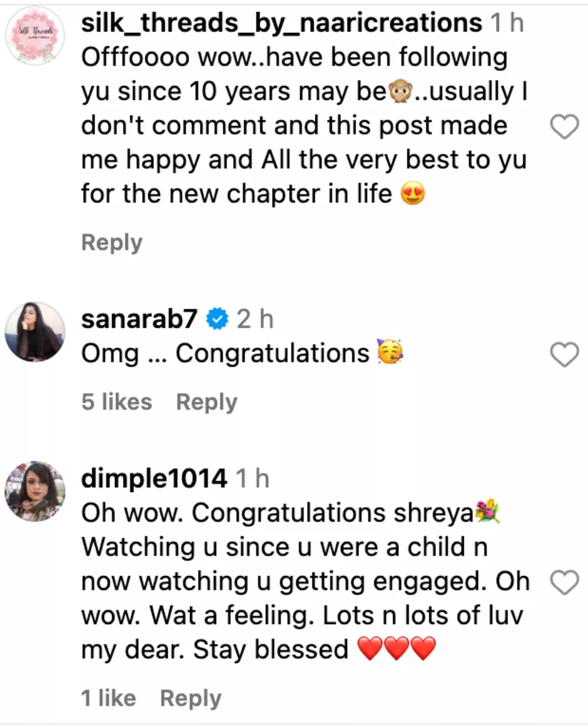Click the "Omg ... Congratulations" comment text
The height and width of the screenshot is (727, 588).
click(225, 354)
